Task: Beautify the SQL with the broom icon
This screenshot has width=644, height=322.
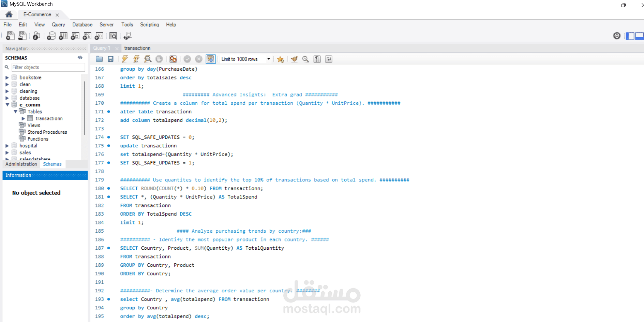Action: coord(294,59)
